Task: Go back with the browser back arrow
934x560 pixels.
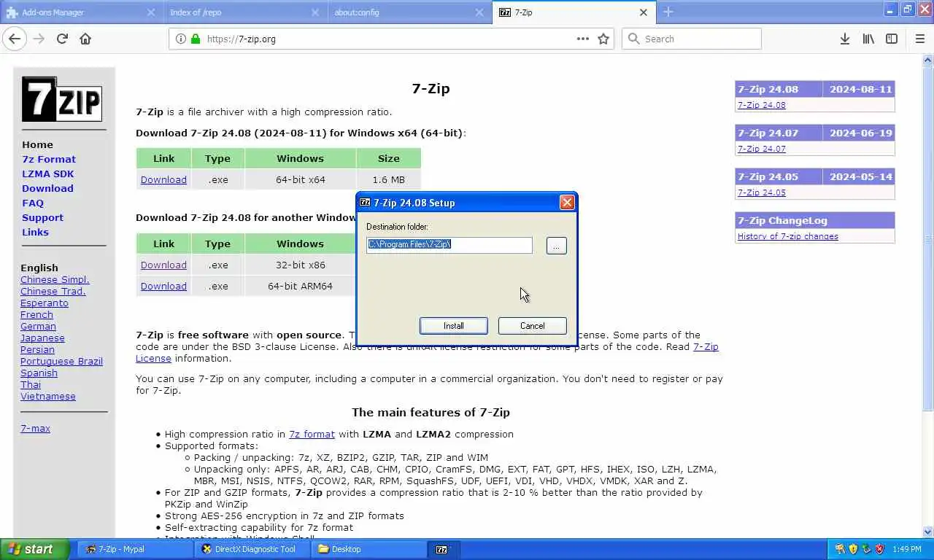Action: click(x=15, y=39)
